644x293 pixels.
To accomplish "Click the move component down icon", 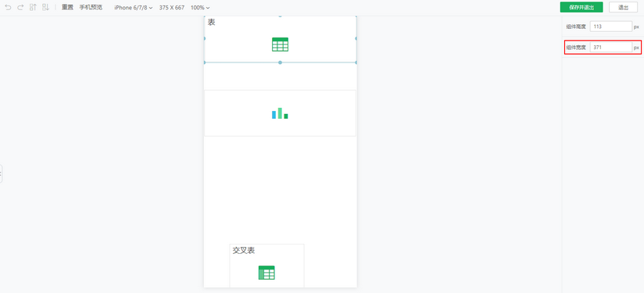I will click(x=45, y=7).
